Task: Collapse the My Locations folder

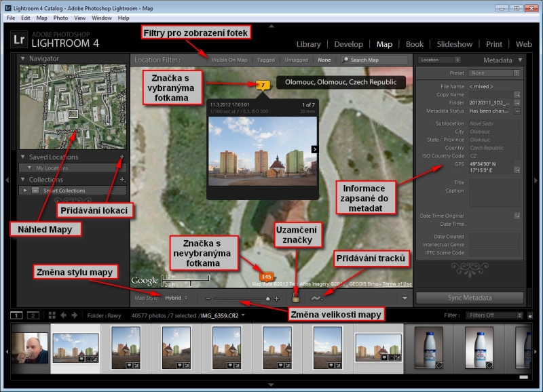Action: click(x=29, y=168)
